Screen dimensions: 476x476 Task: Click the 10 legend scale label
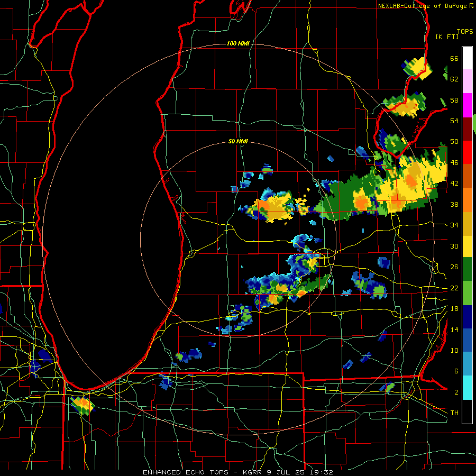pos(454,350)
